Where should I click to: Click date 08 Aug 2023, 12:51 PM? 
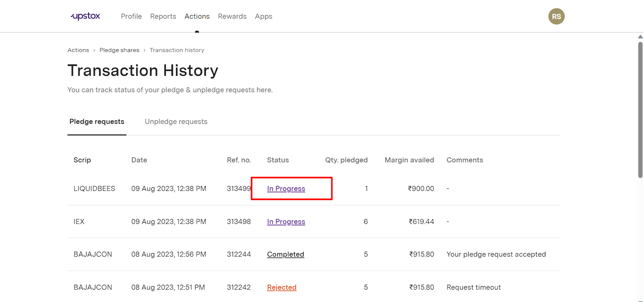tap(168, 287)
